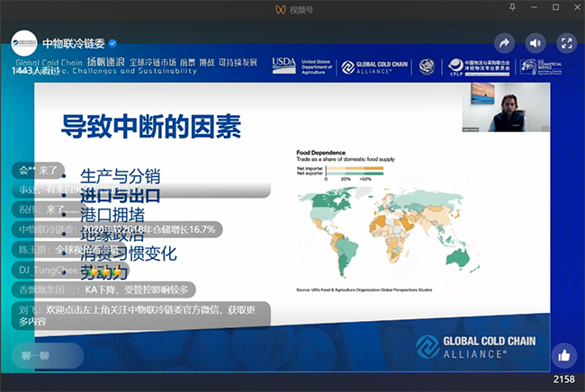This screenshot has width=585, height=392.
Task: Click the 视频号 butterfly logo in title bar
Action: coord(280,9)
